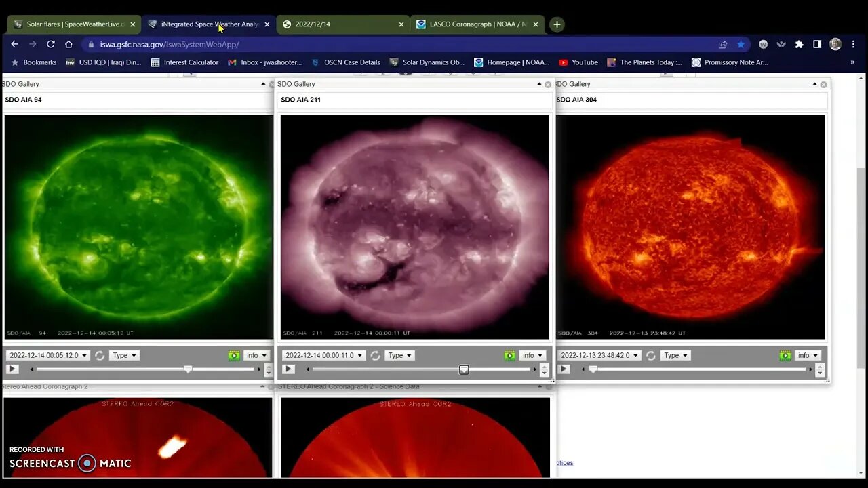Open Solar Dynamics Observatory bookmark
The height and width of the screenshot is (488, 868).
pyautogui.click(x=427, y=62)
